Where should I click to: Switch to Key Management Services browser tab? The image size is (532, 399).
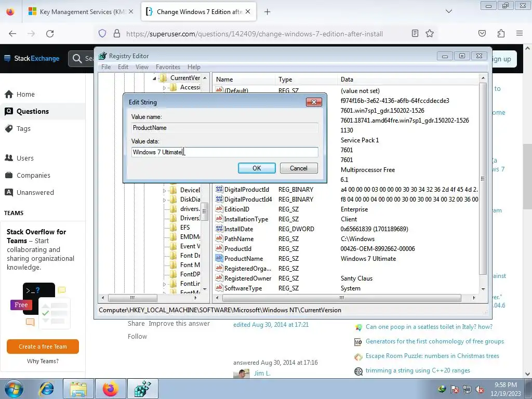click(81, 11)
